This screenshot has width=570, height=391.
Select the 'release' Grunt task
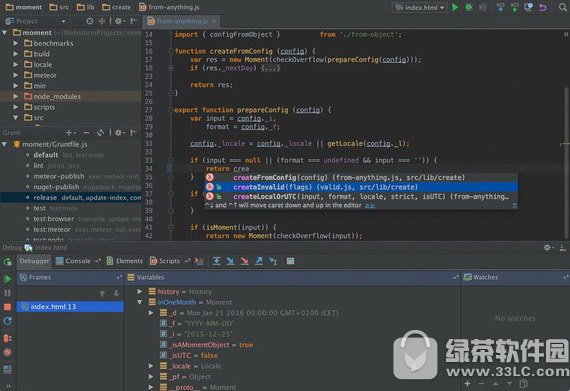coord(71,198)
